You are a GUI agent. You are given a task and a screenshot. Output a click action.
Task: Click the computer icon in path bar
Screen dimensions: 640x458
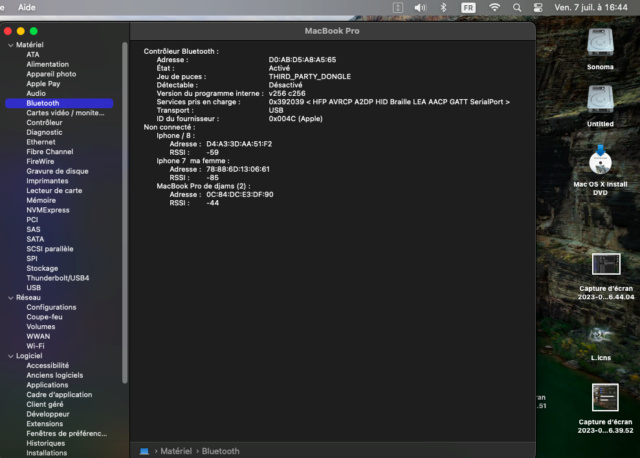pyautogui.click(x=144, y=451)
